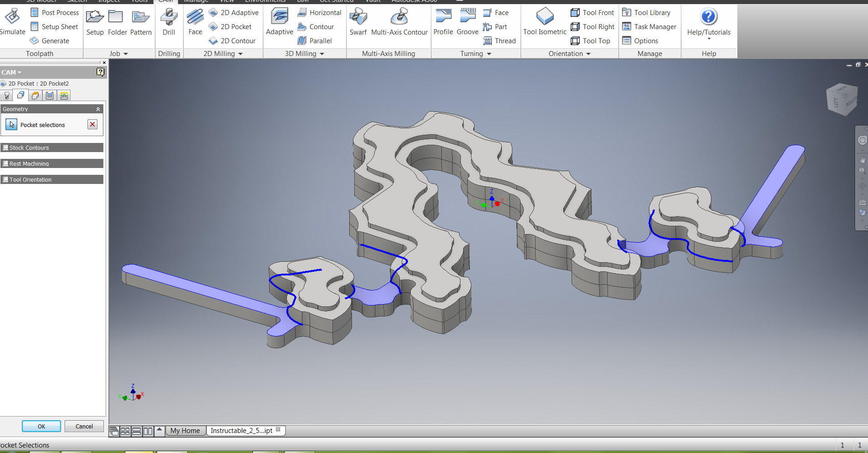Set Tool Isometric orientation
Image resolution: width=868 pixels, height=453 pixels.
tap(545, 22)
